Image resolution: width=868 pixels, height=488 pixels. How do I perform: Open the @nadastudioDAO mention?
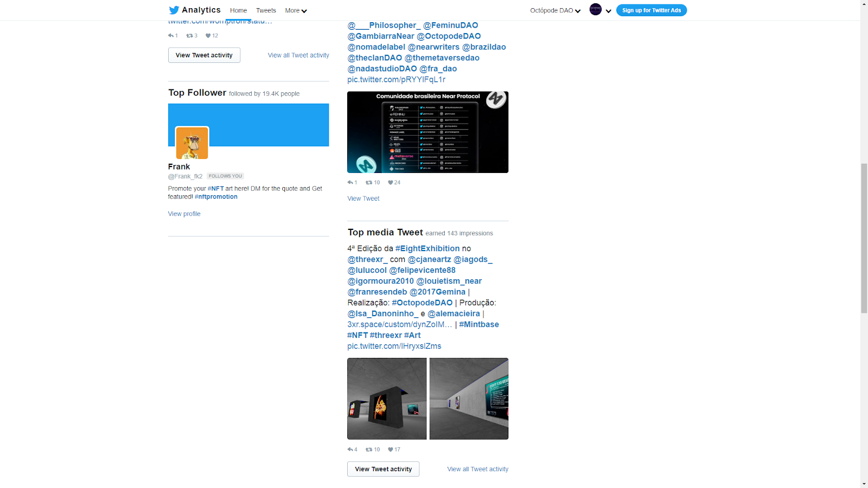point(382,68)
